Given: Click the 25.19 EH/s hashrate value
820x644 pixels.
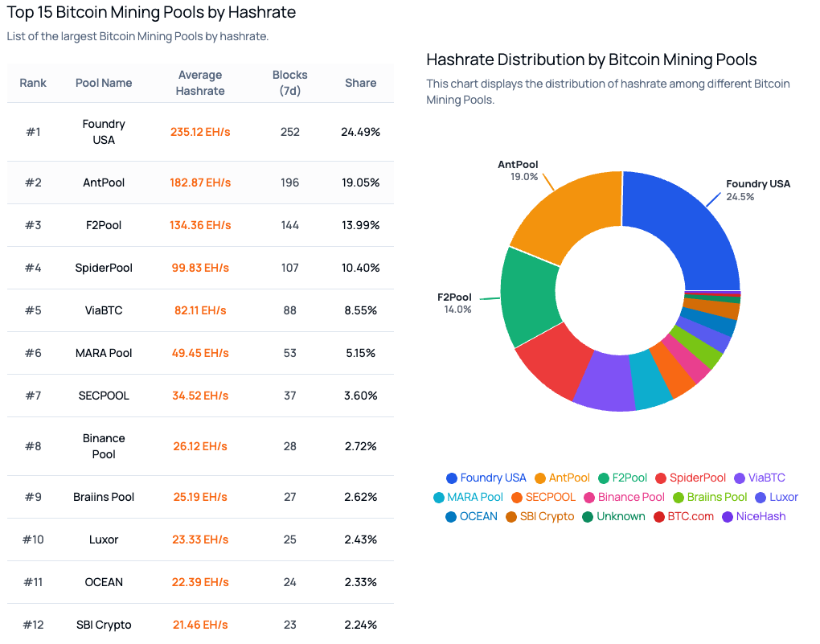Looking at the screenshot, I should 200,497.
